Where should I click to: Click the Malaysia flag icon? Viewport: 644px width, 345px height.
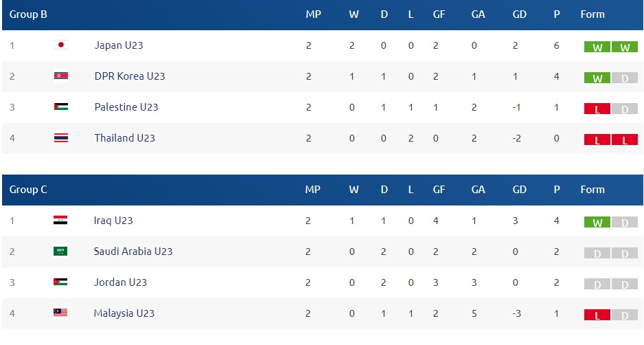(60, 313)
